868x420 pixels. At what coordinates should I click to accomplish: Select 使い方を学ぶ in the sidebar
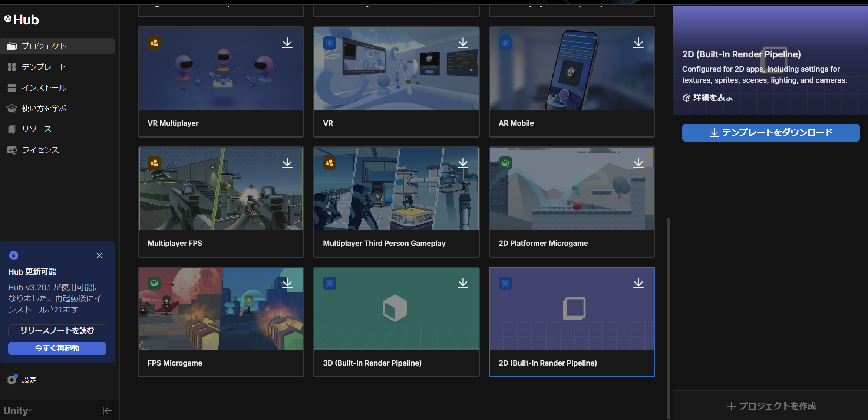(x=57, y=109)
